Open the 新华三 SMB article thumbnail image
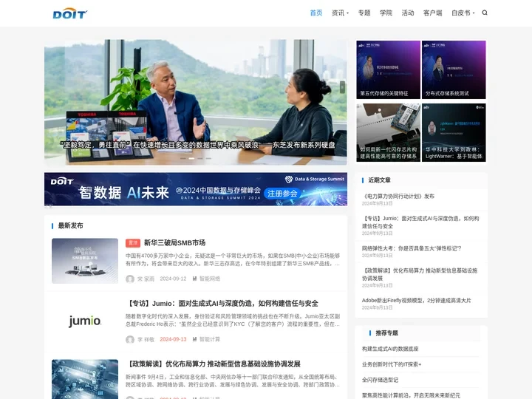The width and height of the screenshot is (532, 399). [x=85, y=261]
